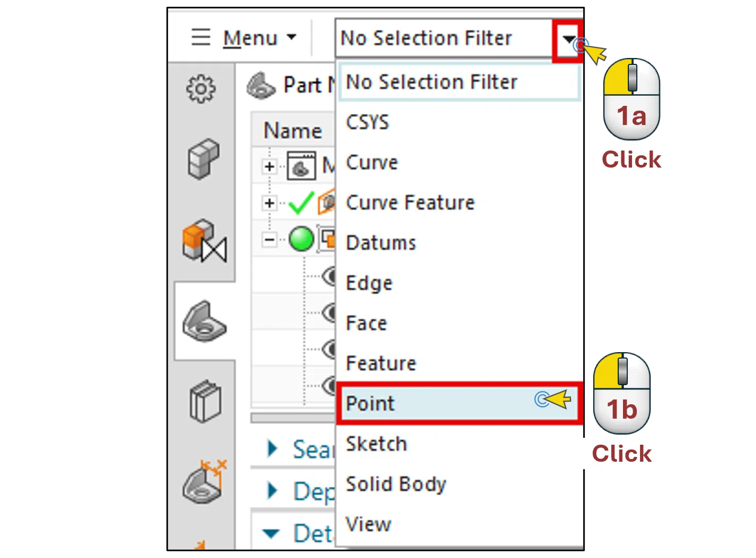This screenshot has width=756, height=558.
Task: Expand the Model History tree node
Action: [269, 166]
